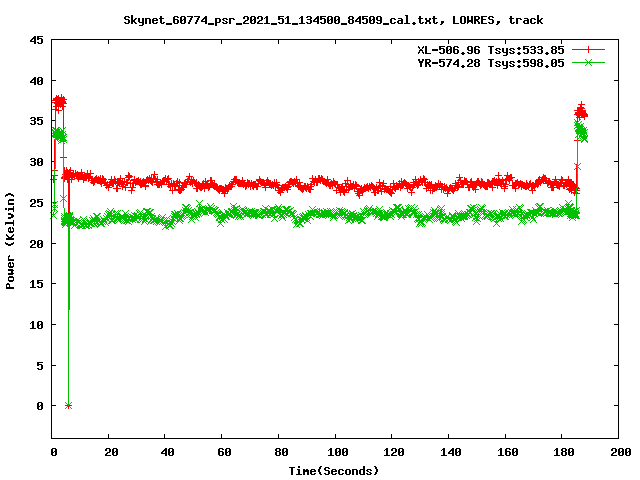Click y-axis tick label 25

[36, 202]
